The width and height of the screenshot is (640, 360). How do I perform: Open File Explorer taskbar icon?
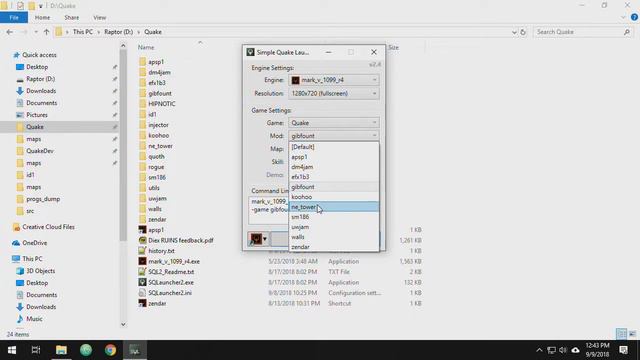[61, 350]
